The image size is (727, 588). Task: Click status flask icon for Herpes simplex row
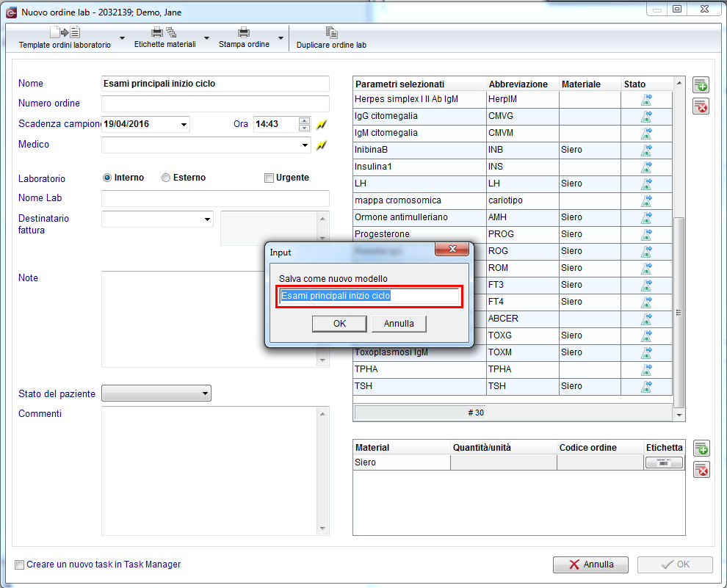646,100
